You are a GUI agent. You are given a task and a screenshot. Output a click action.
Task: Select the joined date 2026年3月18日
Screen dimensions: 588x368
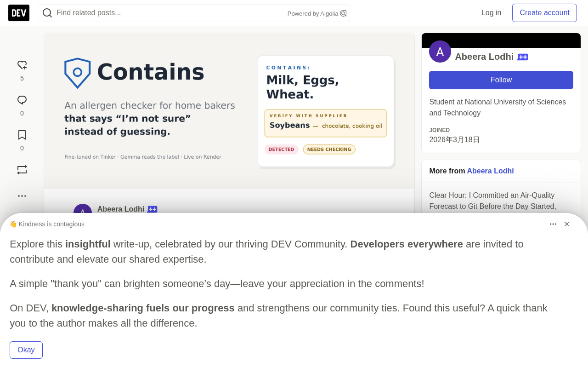pos(454,140)
